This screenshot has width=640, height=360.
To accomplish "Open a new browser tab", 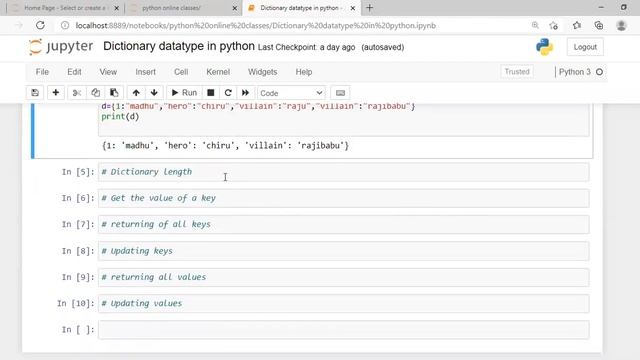I will [x=369, y=8].
